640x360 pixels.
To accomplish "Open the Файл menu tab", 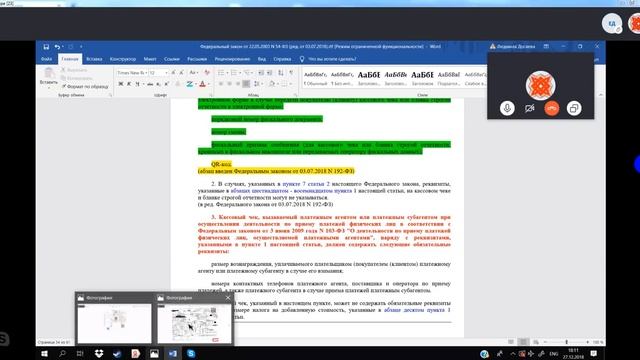I will [x=46, y=59].
